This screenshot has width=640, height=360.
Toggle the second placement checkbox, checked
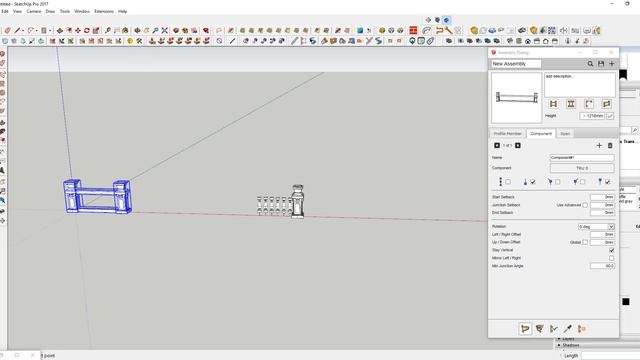pos(533,182)
